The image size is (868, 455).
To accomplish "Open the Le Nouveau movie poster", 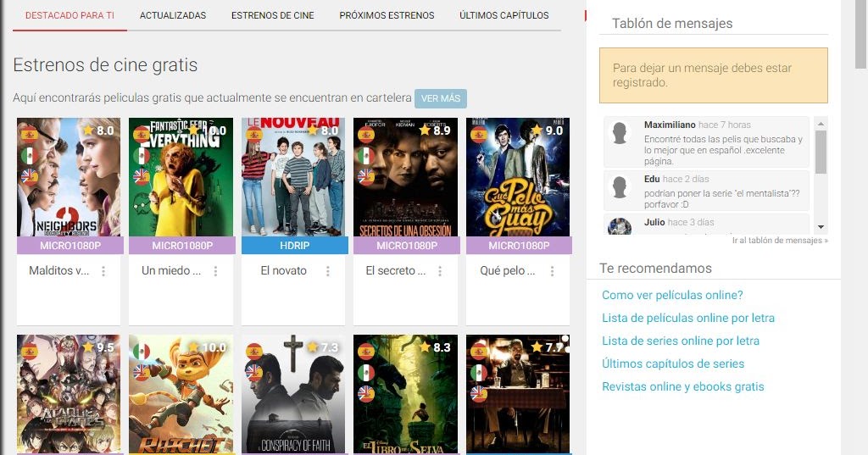I will tap(293, 177).
